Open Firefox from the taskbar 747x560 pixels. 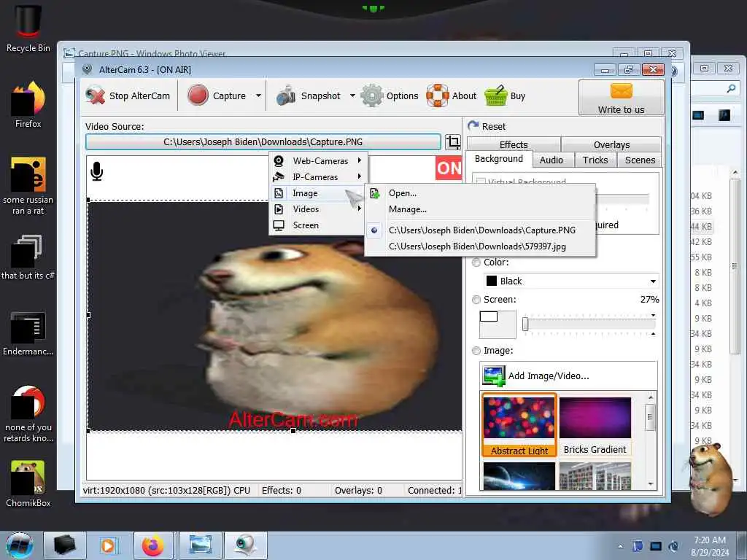click(x=152, y=545)
